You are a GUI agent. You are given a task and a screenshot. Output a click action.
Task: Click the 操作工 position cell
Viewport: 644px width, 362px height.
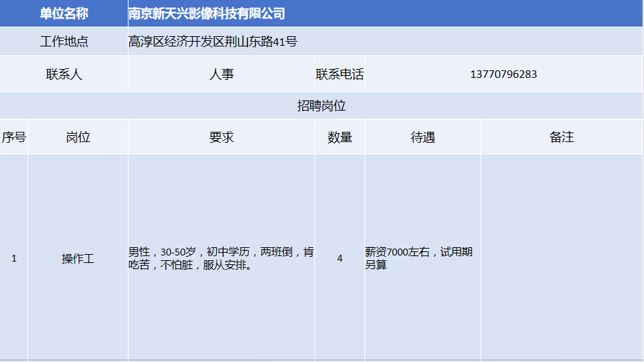pyautogui.click(x=78, y=258)
